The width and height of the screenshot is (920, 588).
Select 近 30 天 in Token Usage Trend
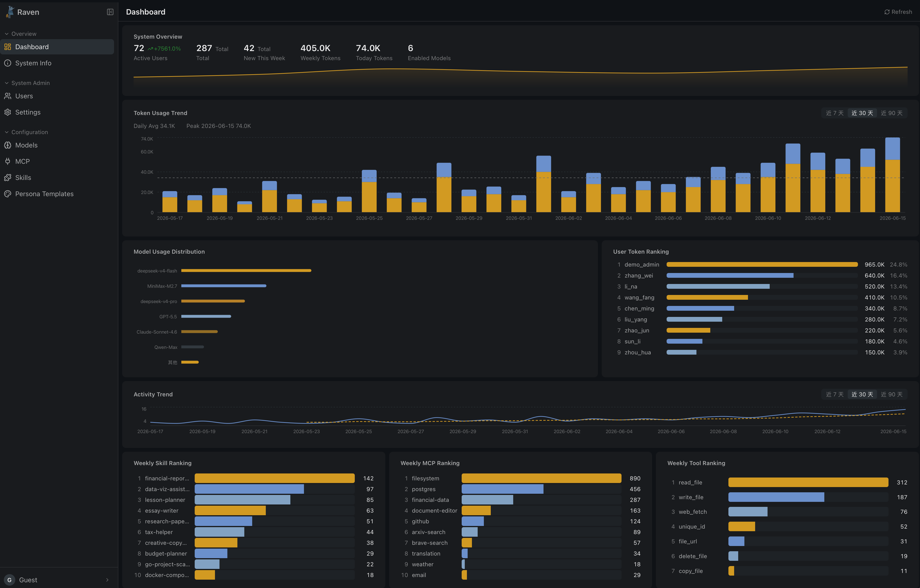(862, 113)
